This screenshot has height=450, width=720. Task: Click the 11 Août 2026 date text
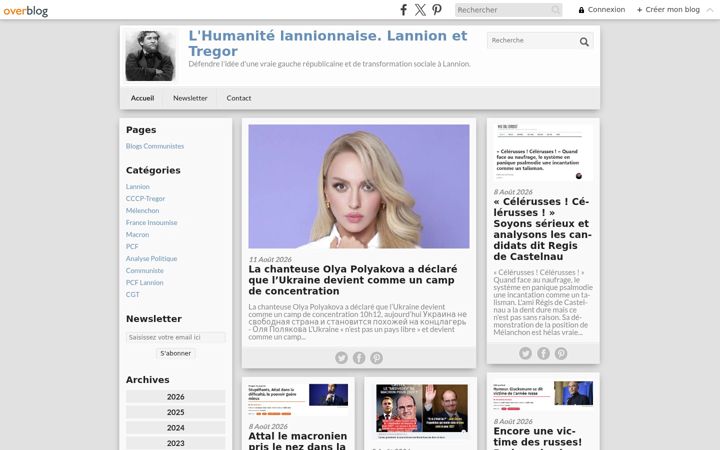pos(270,259)
